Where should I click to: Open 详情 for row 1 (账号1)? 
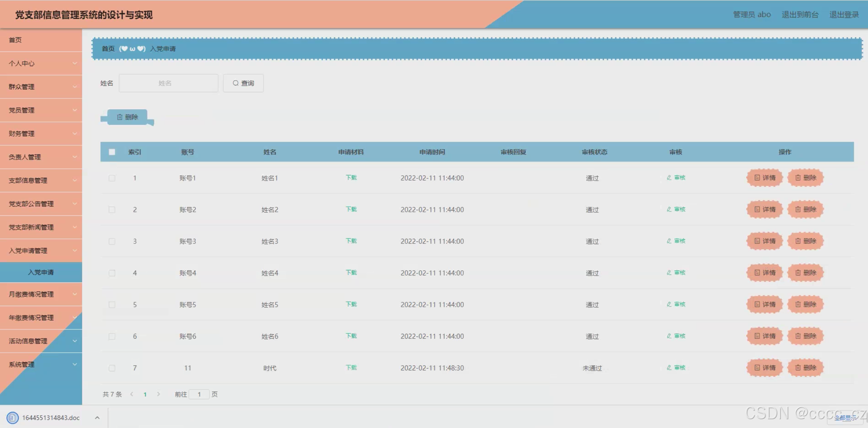click(x=765, y=178)
